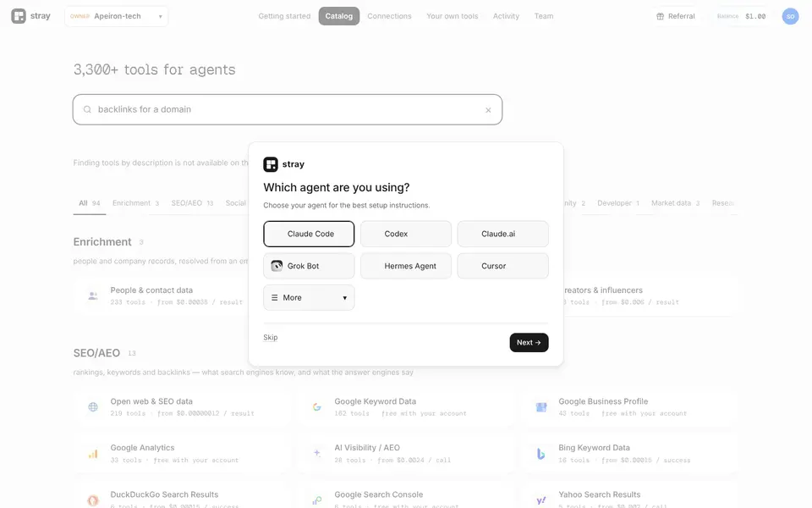Clear the search with the X icon
Image resolution: width=812 pixels, height=508 pixels.
[488, 110]
